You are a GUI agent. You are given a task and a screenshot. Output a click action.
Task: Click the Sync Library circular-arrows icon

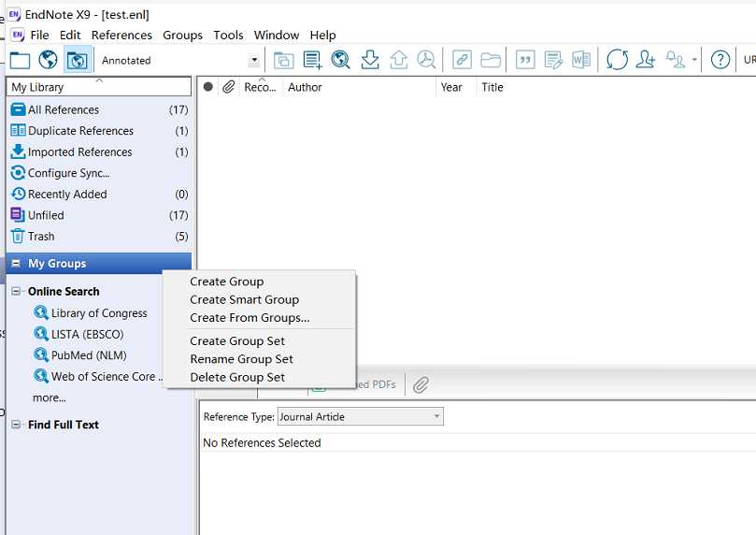[x=617, y=60]
